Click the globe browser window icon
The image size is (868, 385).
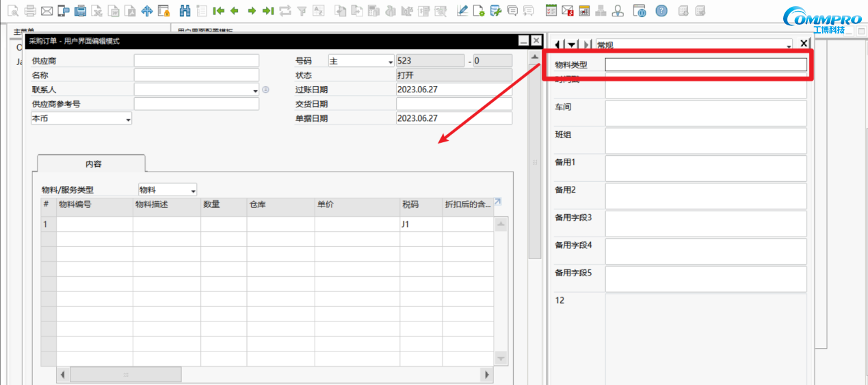coord(640,11)
